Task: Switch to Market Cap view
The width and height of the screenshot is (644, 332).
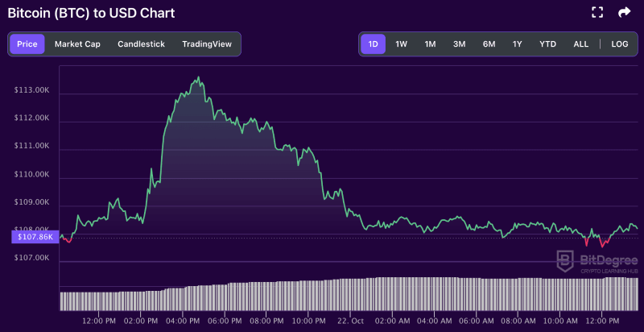Action: coord(77,44)
